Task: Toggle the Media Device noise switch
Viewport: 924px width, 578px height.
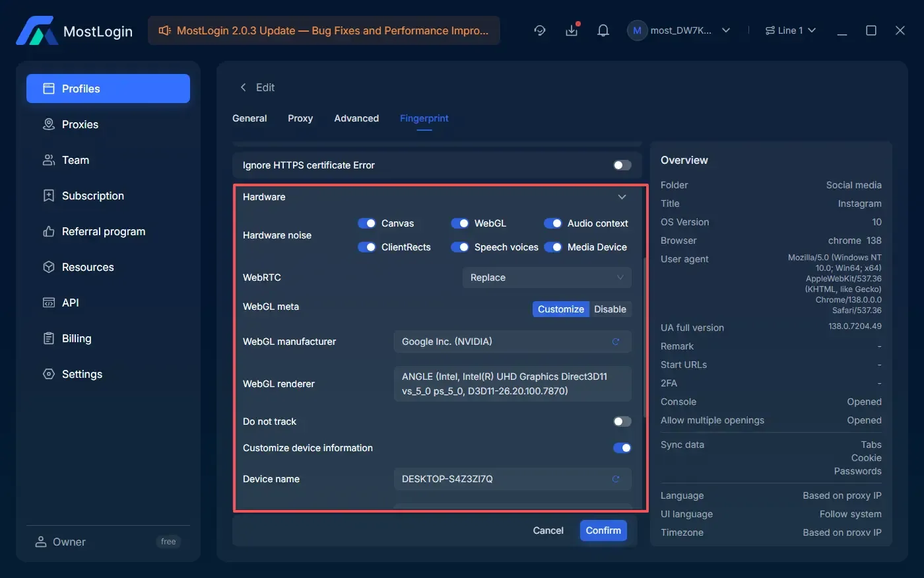Action: 553,247
